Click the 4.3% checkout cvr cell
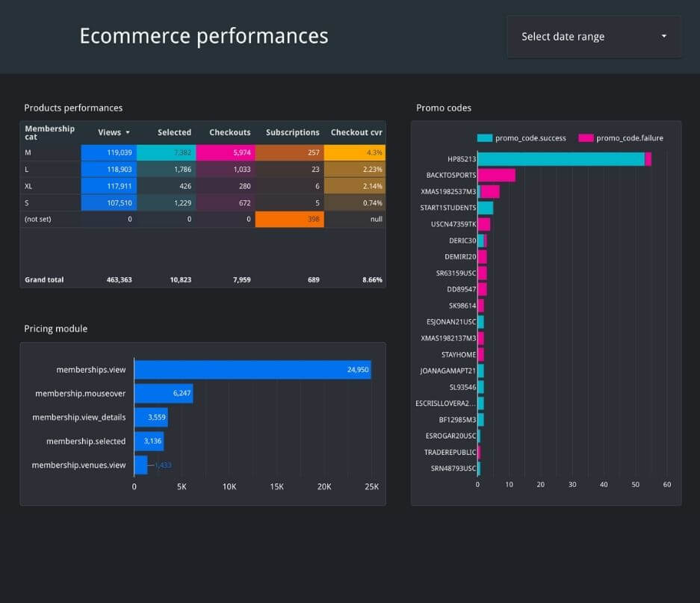Image resolution: width=700 pixels, height=603 pixels. pyautogui.click(x=354, y=152)
